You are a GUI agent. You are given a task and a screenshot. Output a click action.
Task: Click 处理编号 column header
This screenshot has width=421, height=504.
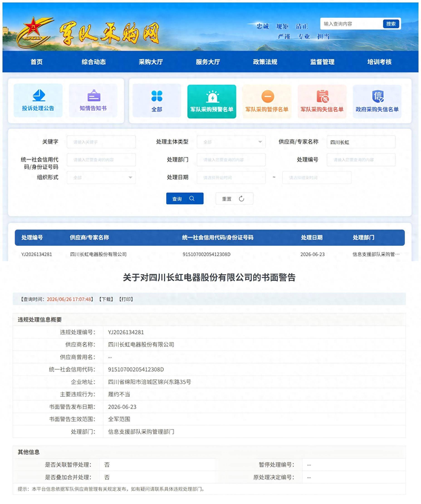click(x=32, y=238)
